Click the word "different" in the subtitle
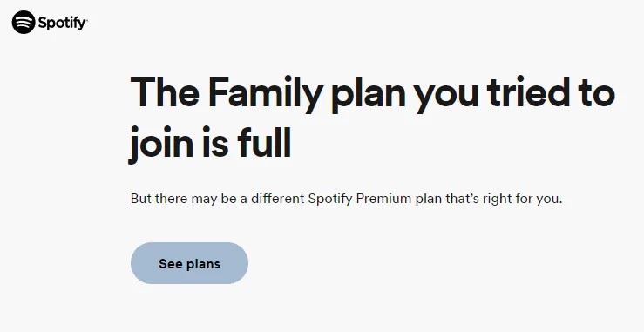 278,199
